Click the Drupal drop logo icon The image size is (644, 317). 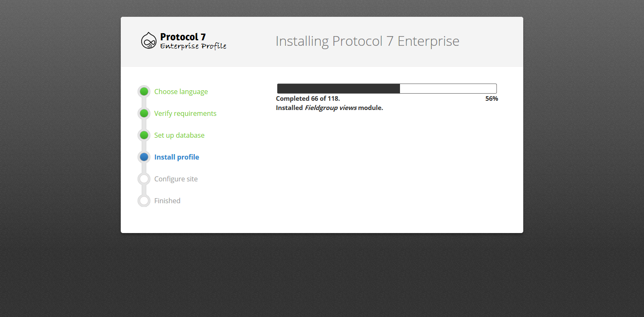tap(148, 41)
